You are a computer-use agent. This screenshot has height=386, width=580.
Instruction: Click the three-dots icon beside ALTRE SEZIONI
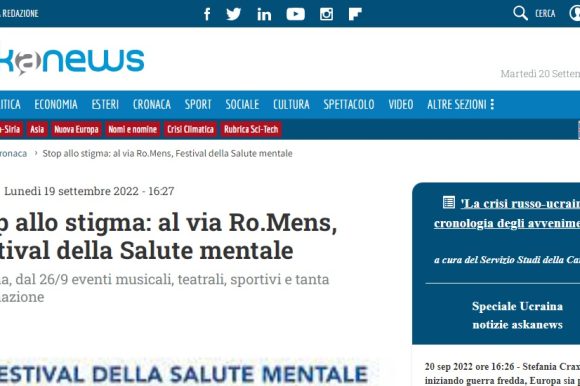(x=492, y=104)
